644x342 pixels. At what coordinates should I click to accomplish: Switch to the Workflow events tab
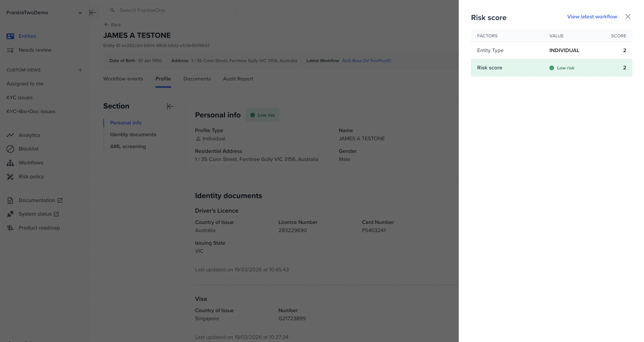(x=123, y=79)
